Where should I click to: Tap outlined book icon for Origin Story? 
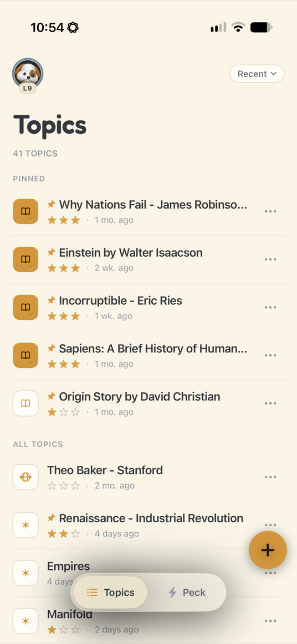click(x=25, y=404)
